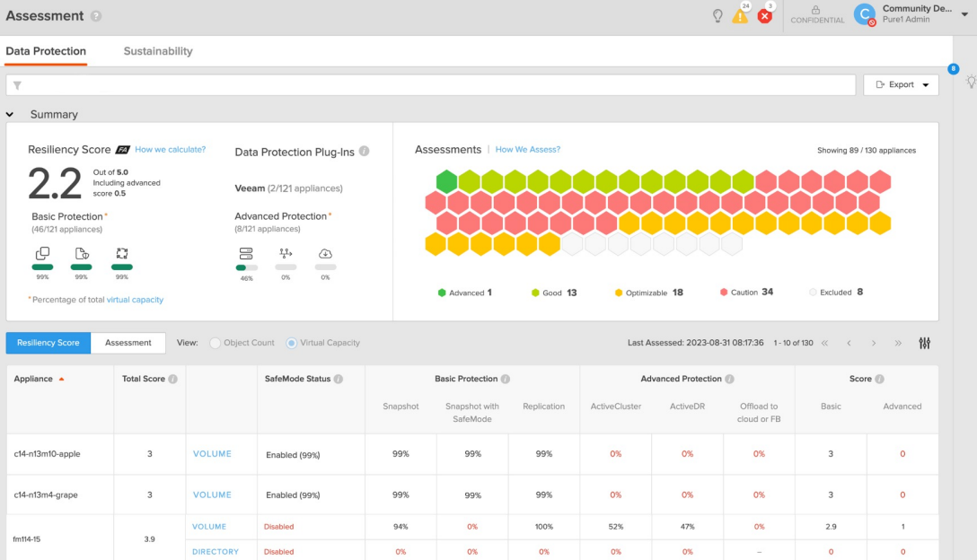The image size is (977, 560).
Task: Sort by the Appliance column header
Action: tap(39, 379)
